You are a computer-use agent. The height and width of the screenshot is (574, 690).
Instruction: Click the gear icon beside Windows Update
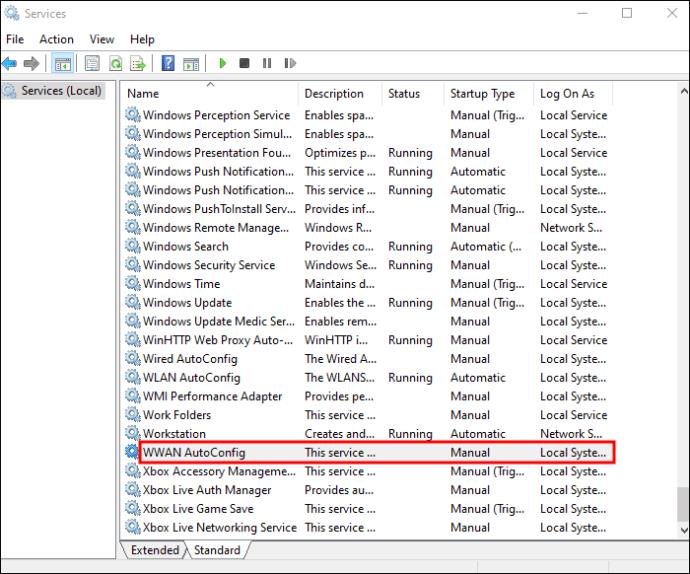pyautogui.click(x=132, y=302)
